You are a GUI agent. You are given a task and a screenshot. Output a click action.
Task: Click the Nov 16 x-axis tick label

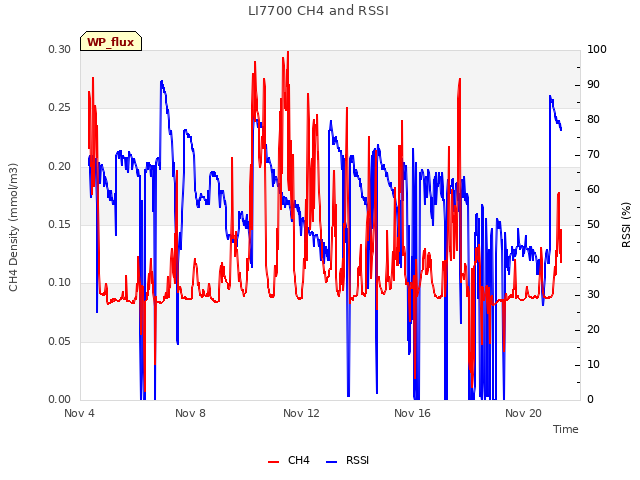[x=412, y=413]
